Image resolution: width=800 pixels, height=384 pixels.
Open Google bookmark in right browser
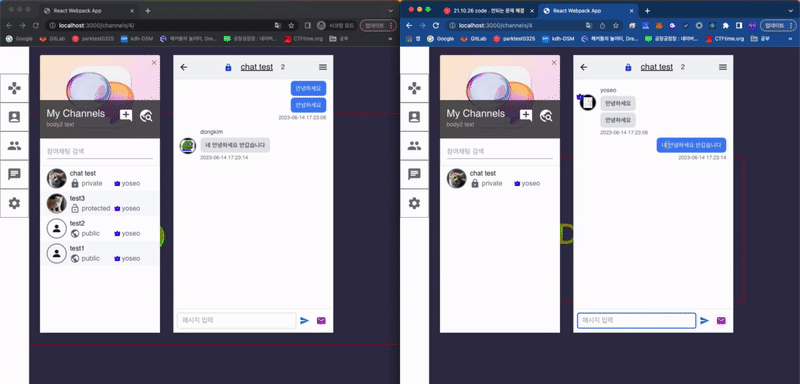(440, 39)
